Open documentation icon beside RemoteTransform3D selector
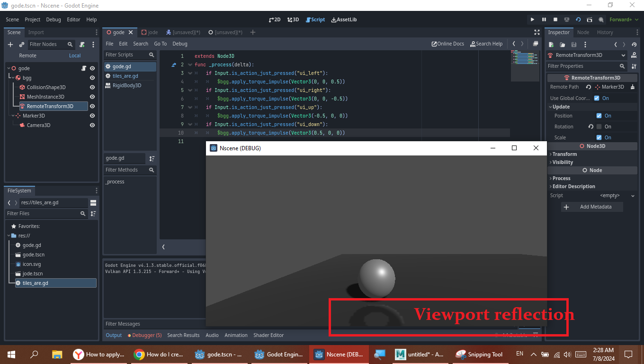 click(634, 55)
